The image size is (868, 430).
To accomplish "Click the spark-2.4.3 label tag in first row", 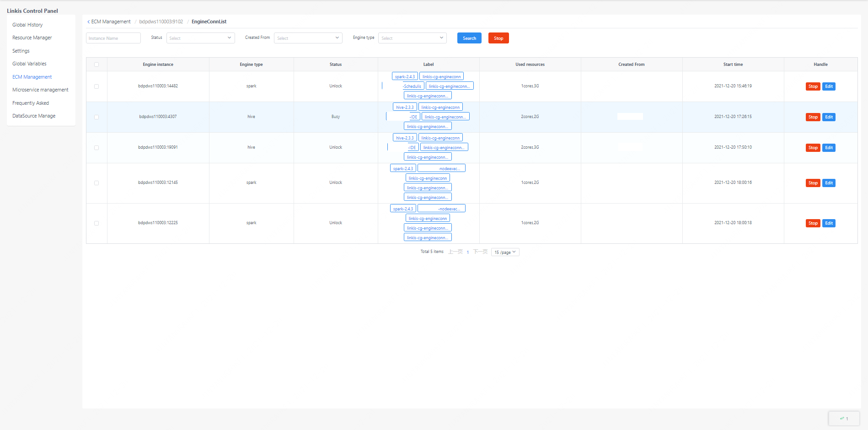I will [405, 76].
